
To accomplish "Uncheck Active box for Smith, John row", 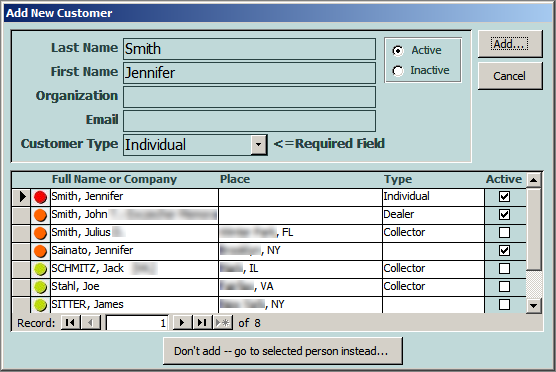I will pyautogui.click(x=504, y=215).
